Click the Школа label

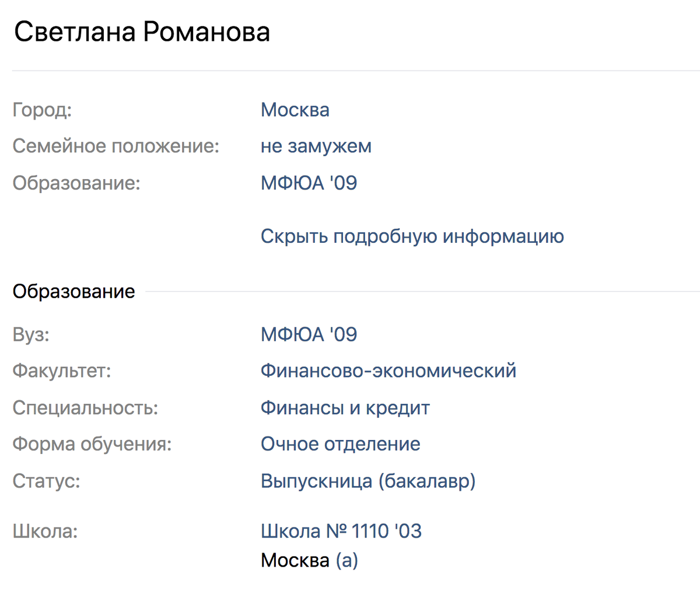point(44,531)
